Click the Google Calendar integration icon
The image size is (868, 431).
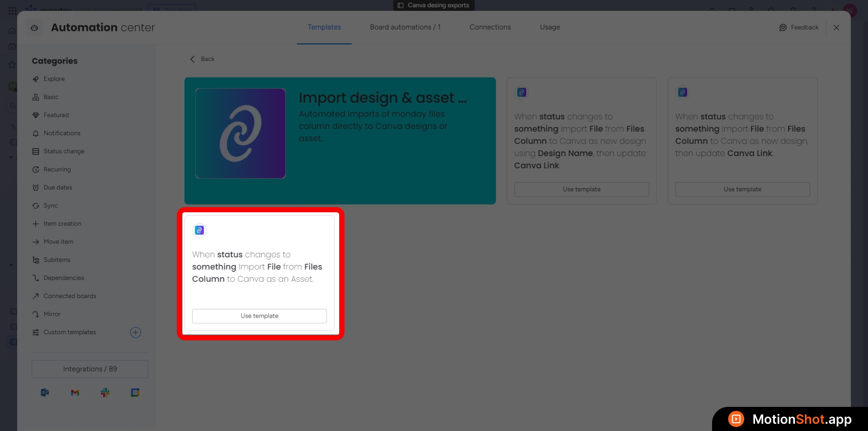(135, 392)
